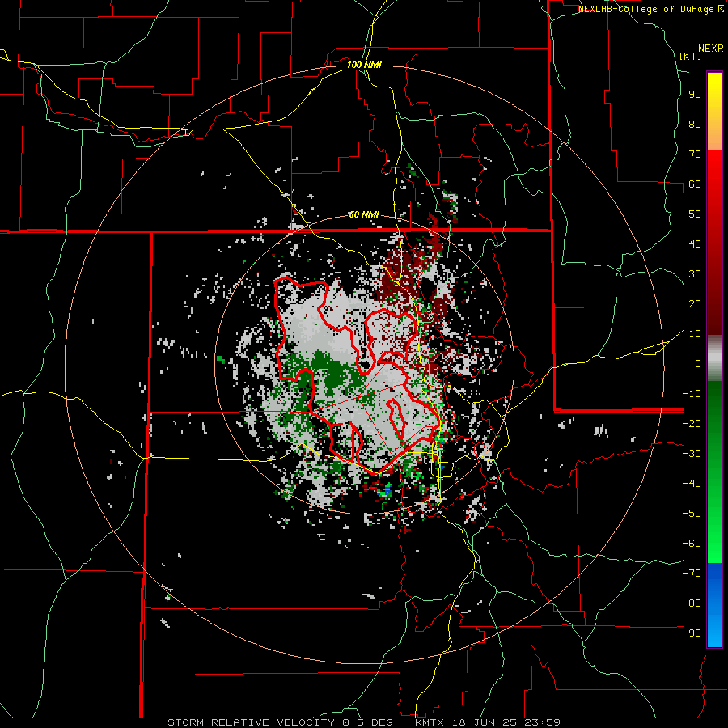Click the -40 value on velocity scale
The height and width of the screenshot is (728, 728).
point(692,484)
